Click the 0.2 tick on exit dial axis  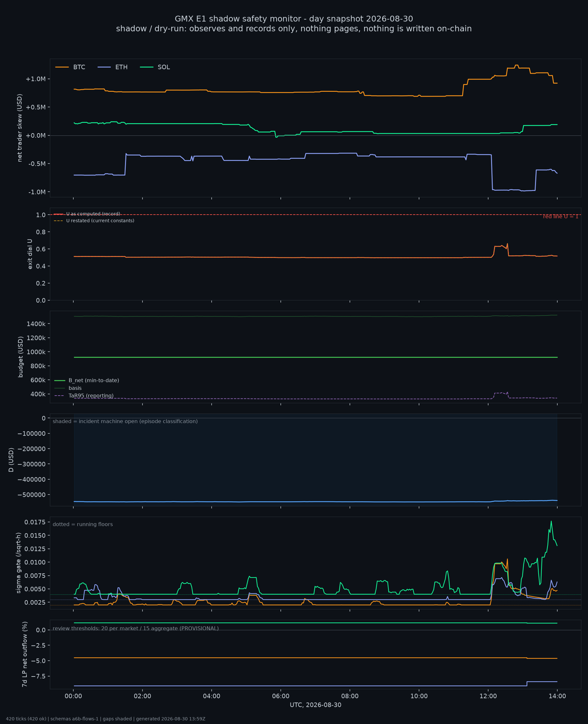click(x=41, y=283)
